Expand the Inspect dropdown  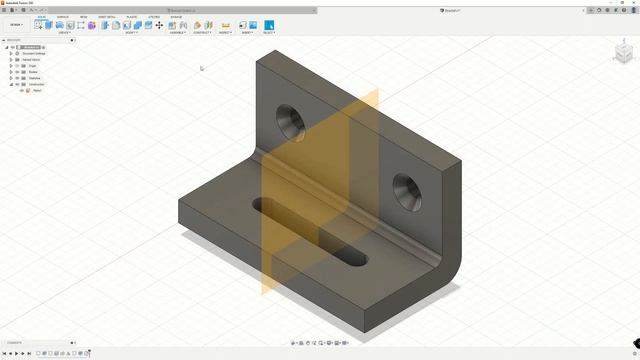tap(226, 33)
